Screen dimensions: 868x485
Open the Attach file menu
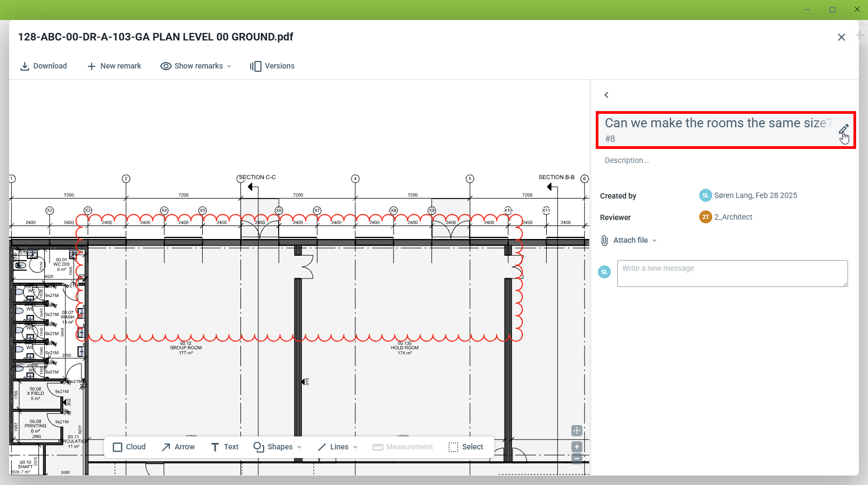point(630,241)
